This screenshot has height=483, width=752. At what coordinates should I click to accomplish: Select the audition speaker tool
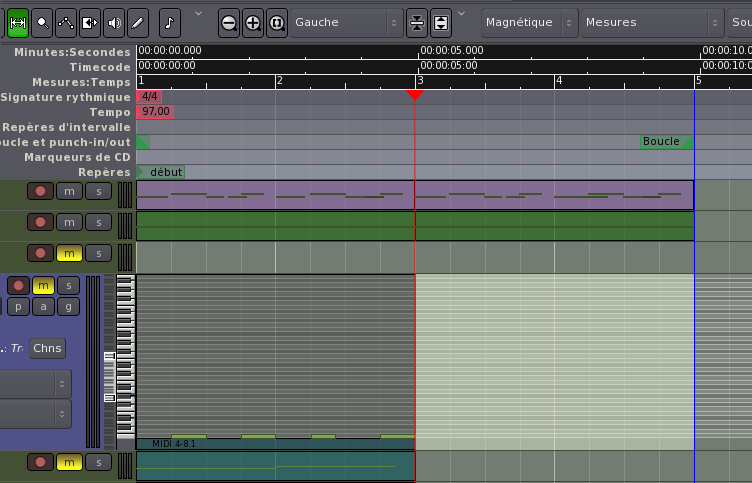[114, 21]
